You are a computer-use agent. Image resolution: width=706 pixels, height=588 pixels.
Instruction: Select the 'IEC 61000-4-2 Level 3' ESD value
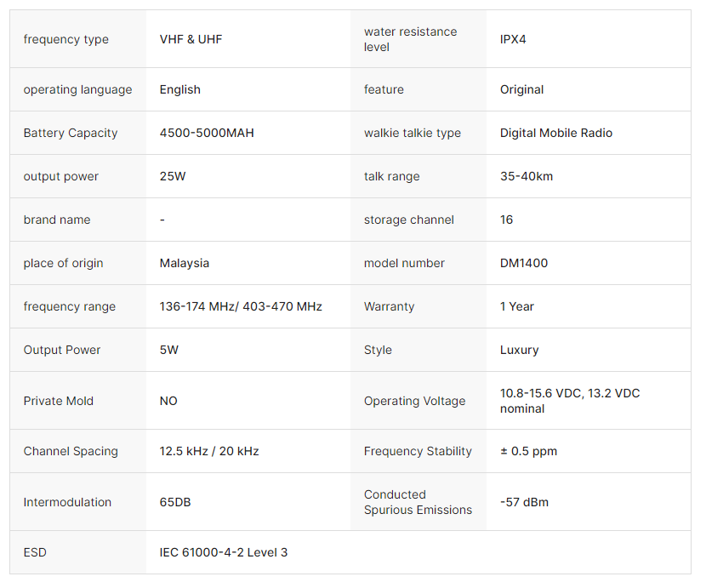pyautogui.click(x=223, y=552)
